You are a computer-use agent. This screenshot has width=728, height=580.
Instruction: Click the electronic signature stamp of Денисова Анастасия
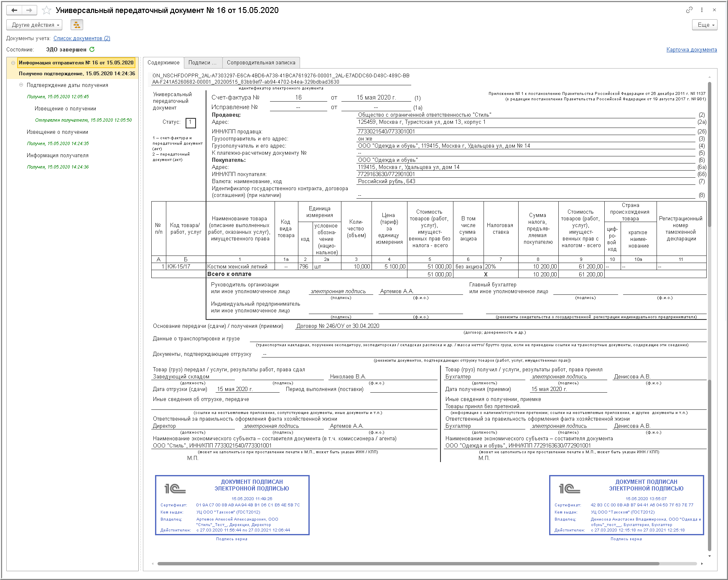(x=626, y=505)
